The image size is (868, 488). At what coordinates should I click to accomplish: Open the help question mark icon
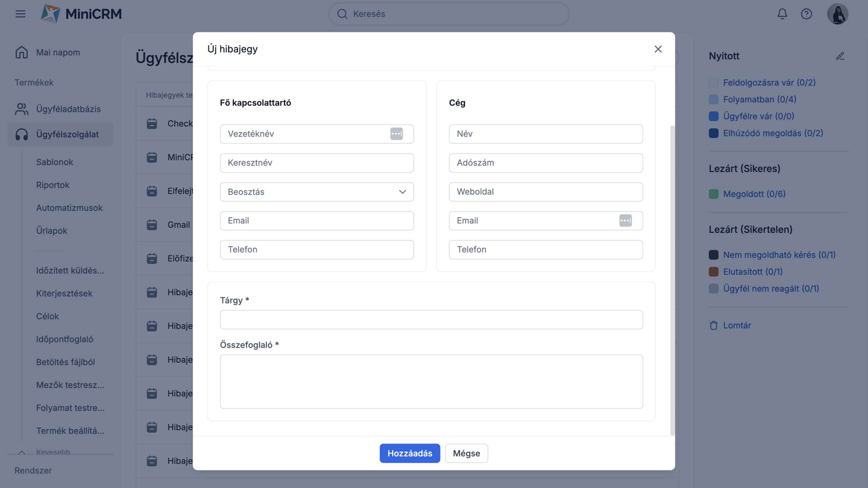[x=806, y=14]
